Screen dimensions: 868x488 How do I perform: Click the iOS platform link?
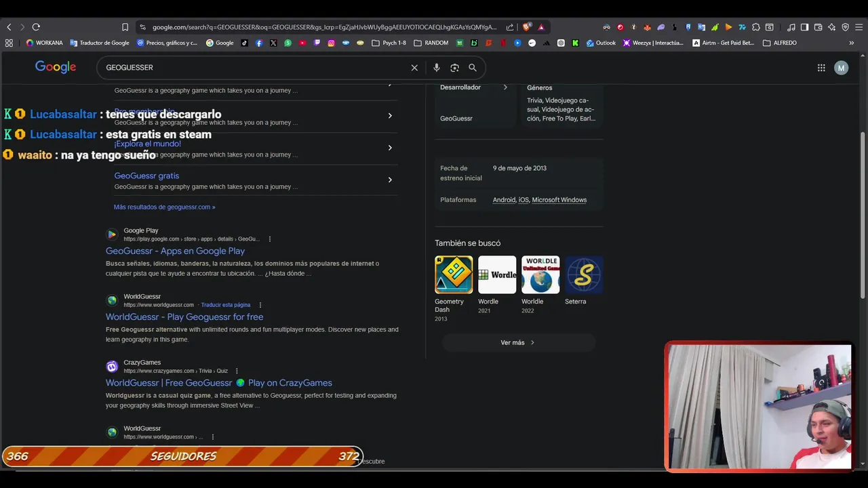524,200
